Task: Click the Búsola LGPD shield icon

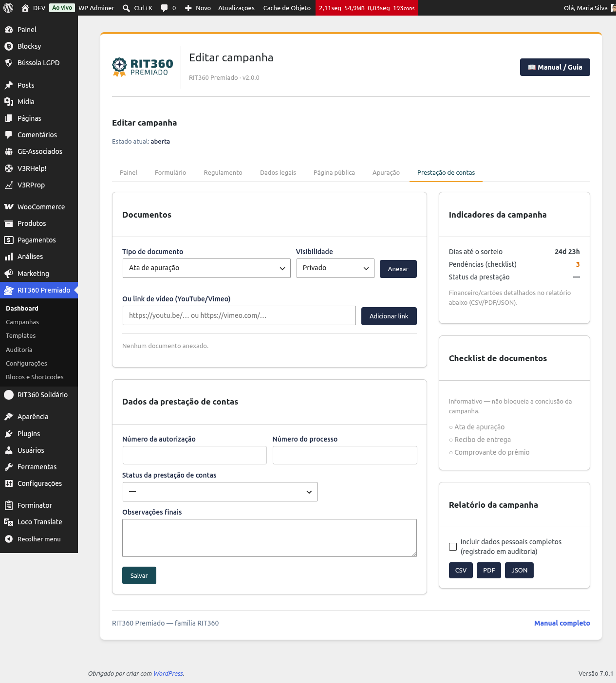Action: [x=9, y=63]
